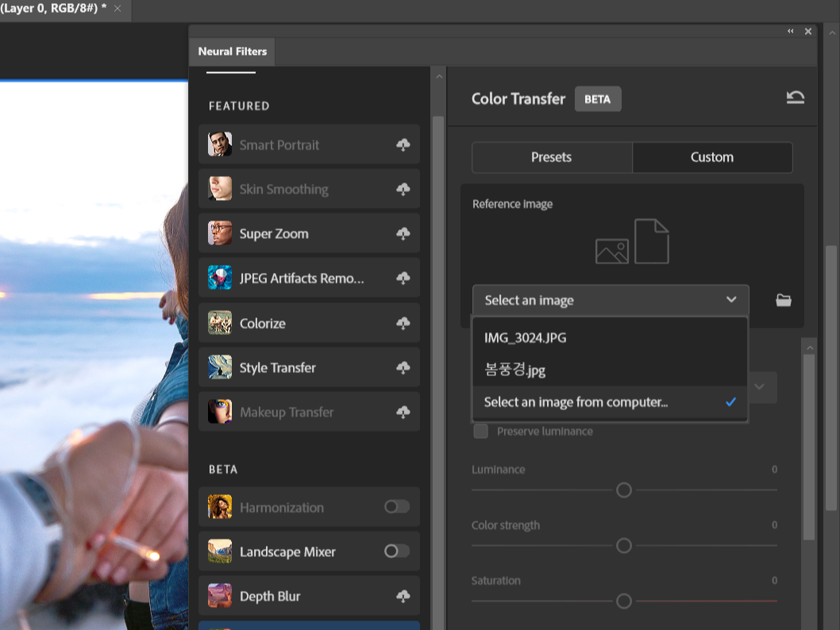The image size is (840, 630).
Task: Click the Saturation value field
Action: coord(774,580)
